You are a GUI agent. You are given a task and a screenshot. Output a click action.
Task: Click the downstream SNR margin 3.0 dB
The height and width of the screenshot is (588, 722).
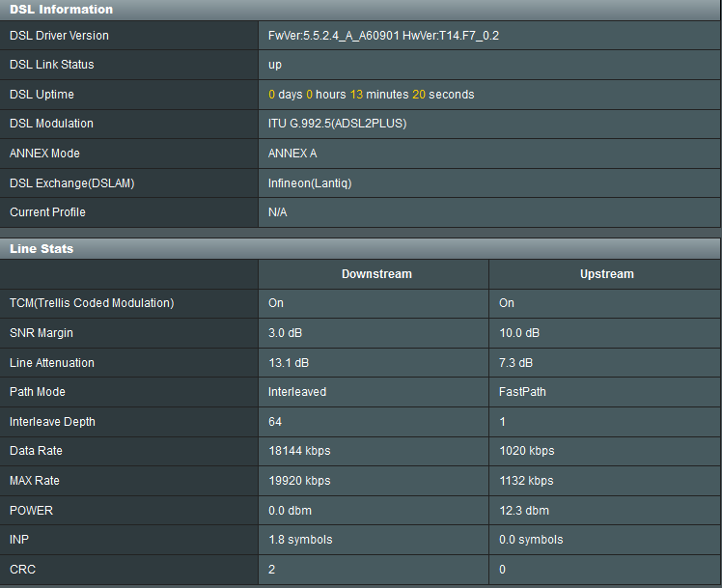click(x=285, y=333)
